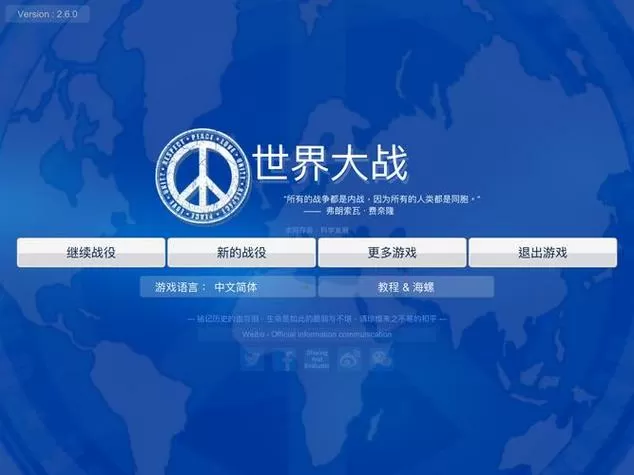Open the 教程 & 海螺 tutorial button
Image resolution: width=634 pixels, height=475 pixels.
click(x=406, y=287)
